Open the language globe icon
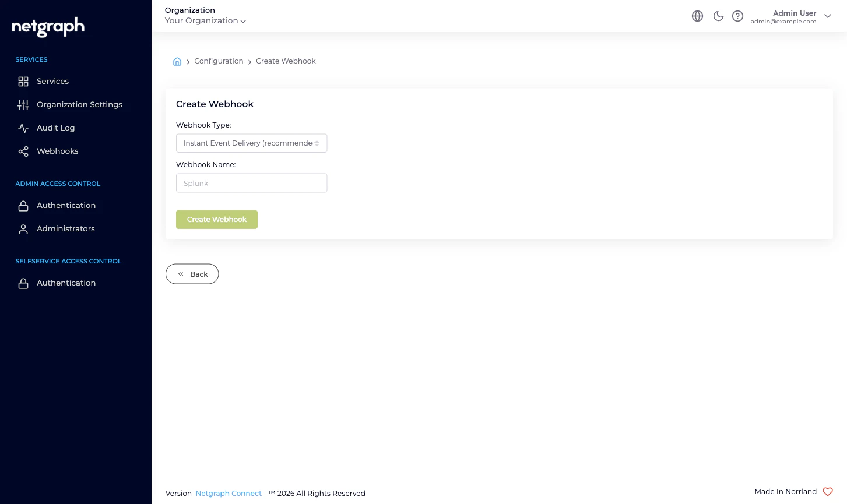Image resolution: width=847 pixels, height=504 pixels. [697, 16]
